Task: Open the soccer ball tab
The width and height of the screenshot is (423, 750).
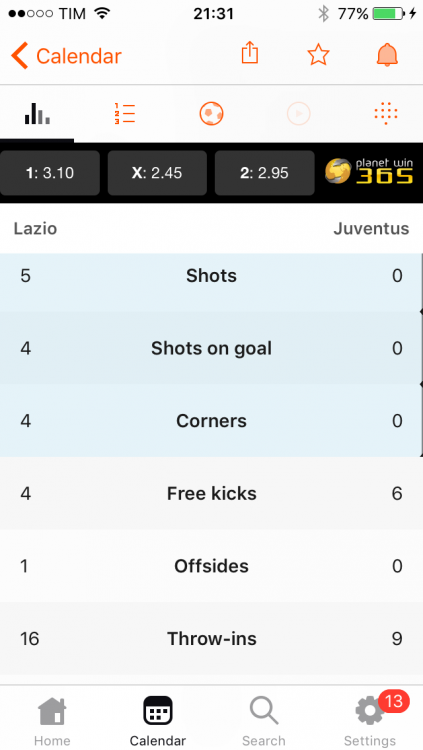Action: pyautogui.click(x=212, y=114)
